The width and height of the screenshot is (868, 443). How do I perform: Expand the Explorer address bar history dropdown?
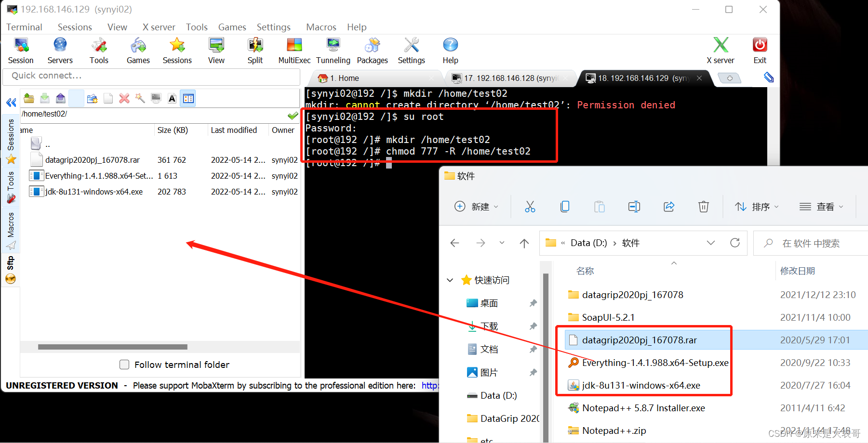[x=711, y=243]
